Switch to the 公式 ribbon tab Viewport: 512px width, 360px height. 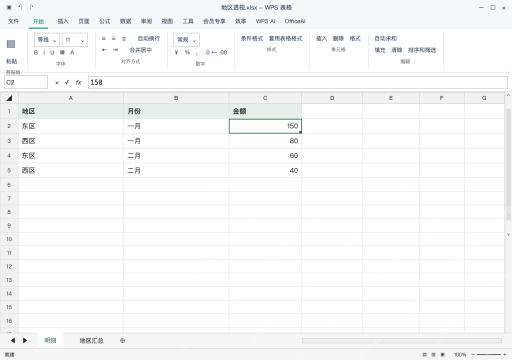click(104, 21)
